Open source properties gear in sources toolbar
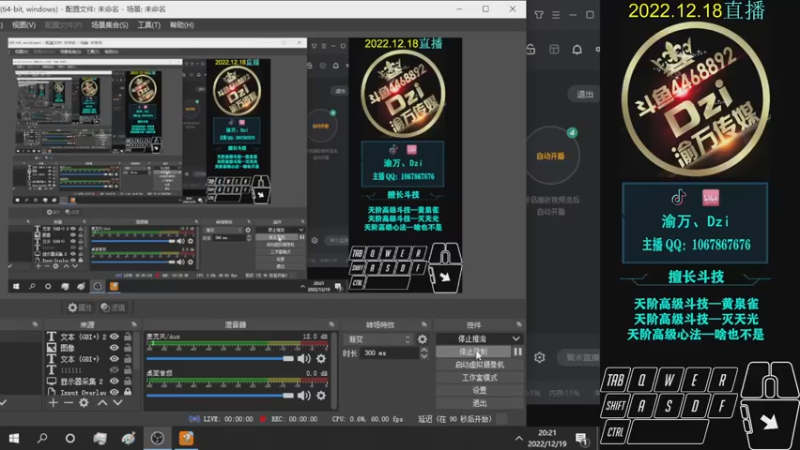 pyautogui.click(x=84, y=403)
